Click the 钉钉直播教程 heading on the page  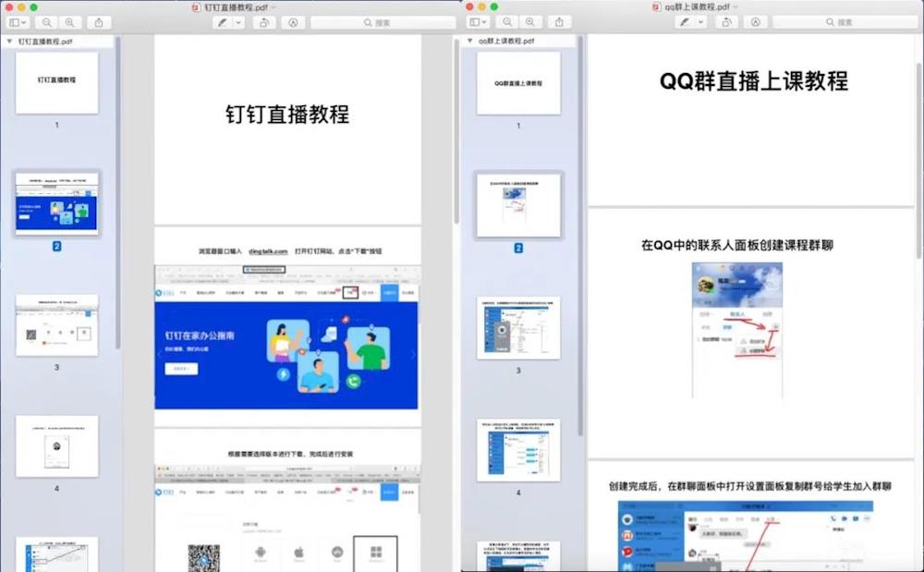287,115
